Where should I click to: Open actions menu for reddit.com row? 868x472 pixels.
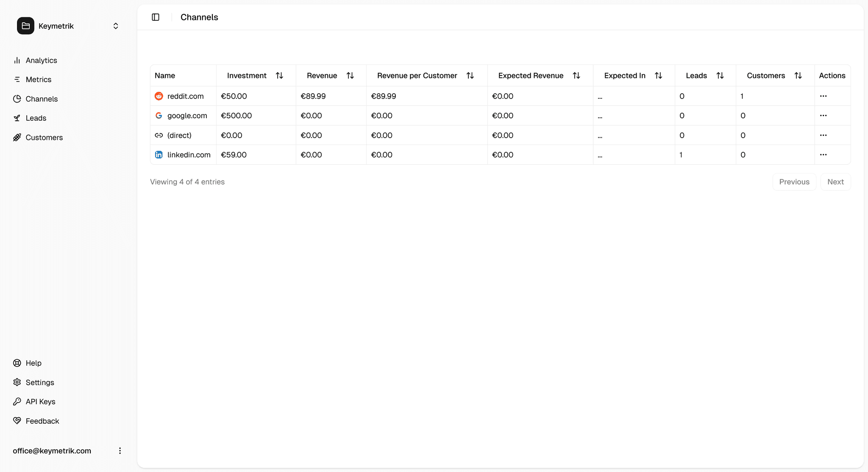pyautogui.click(x=823, y=96)
